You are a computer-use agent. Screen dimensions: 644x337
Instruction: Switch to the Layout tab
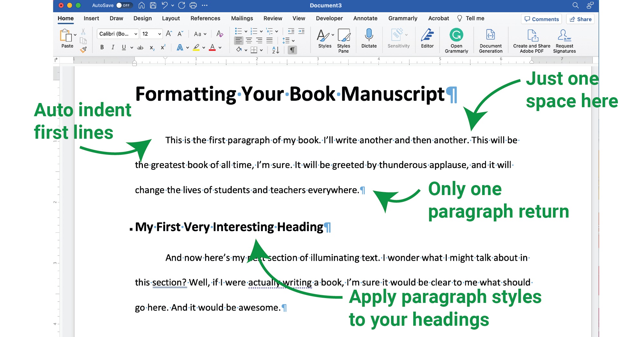click(x=171, y=18)
